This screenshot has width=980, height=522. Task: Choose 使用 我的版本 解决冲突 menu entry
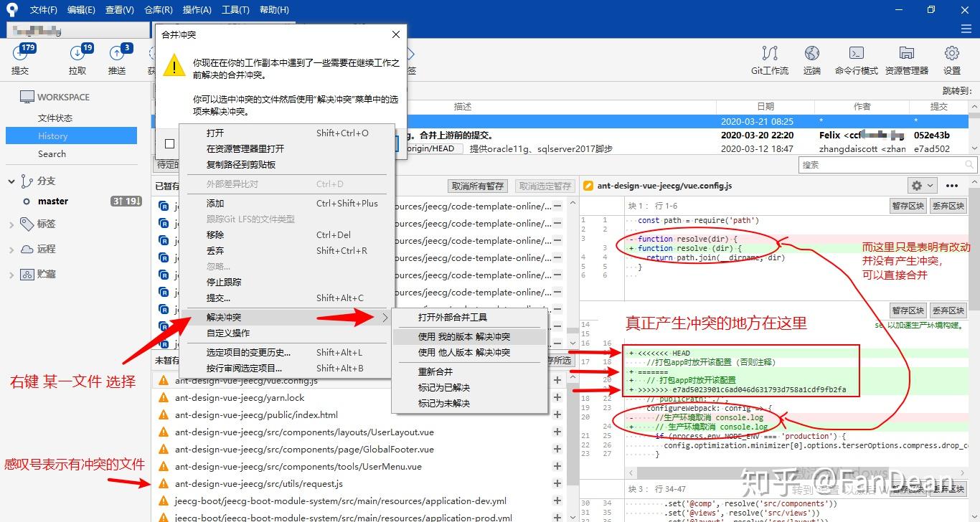pyautogui.click(x=464, y=336)
